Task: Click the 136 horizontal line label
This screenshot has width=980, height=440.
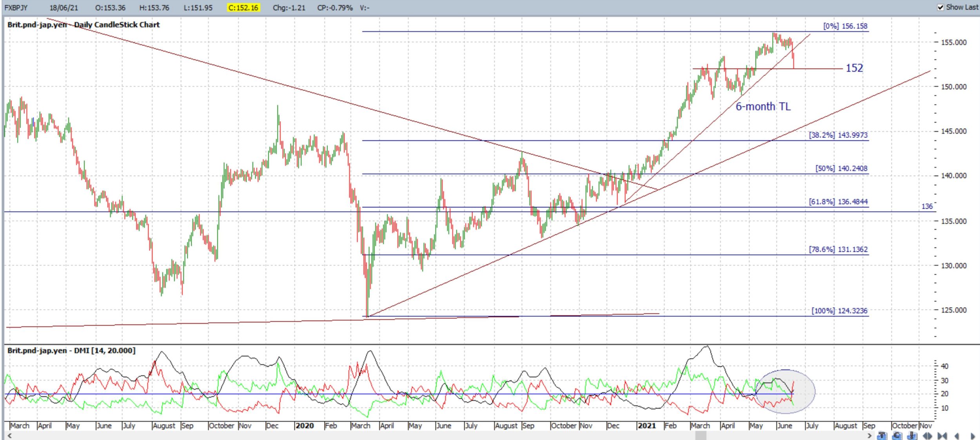Action: [x=927, y=206]
